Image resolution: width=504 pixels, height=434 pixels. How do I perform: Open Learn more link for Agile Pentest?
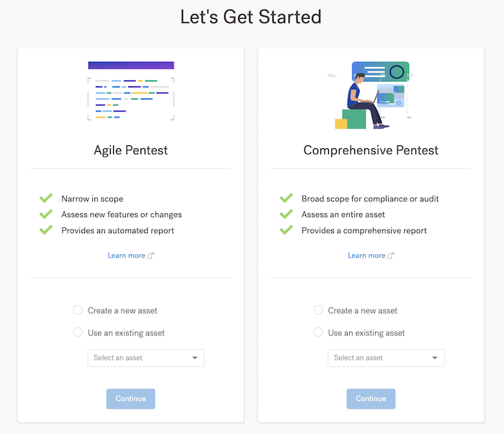coord(126,256)
